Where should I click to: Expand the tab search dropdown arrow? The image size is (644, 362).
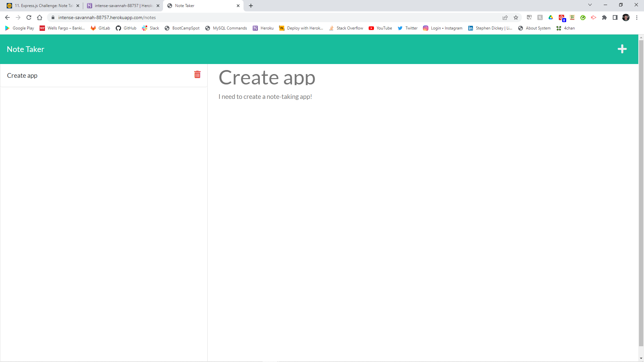(590, 5)
